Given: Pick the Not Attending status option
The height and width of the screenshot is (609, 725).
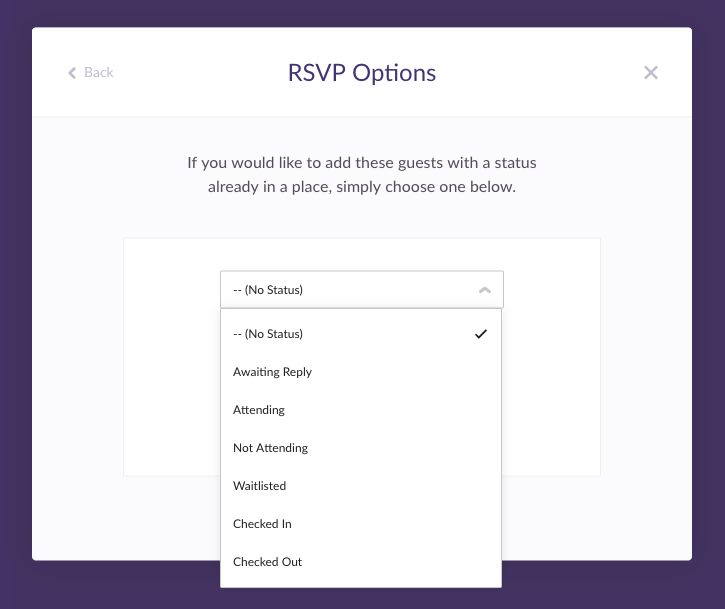Looking at the screenshot, I should point(361,448).
